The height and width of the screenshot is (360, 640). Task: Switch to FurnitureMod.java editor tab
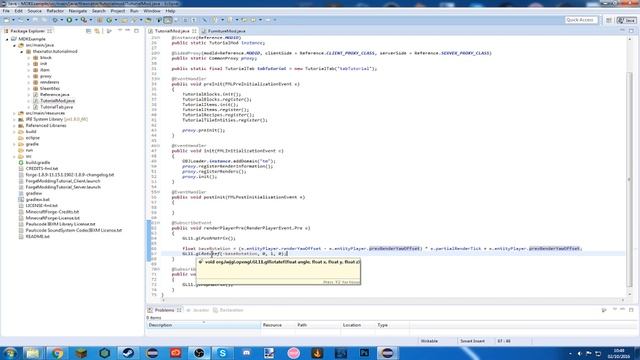227,31
